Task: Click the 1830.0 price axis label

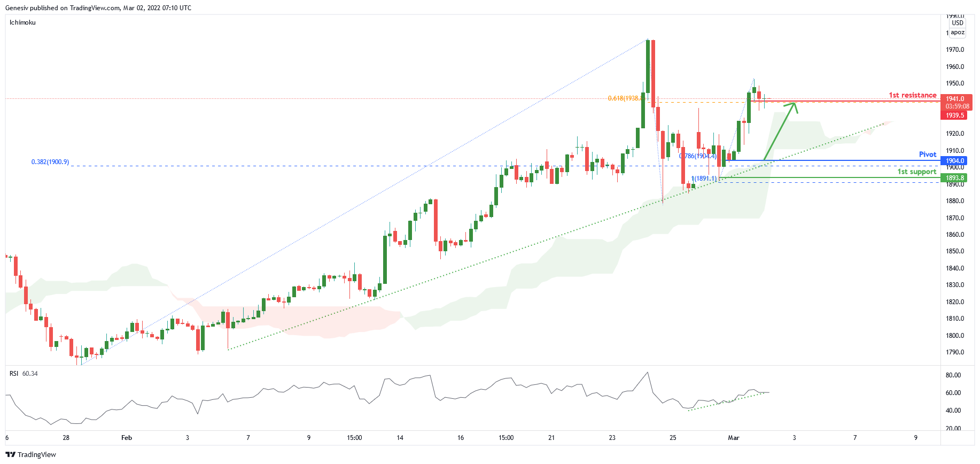Action: click(x=955, y=285)
